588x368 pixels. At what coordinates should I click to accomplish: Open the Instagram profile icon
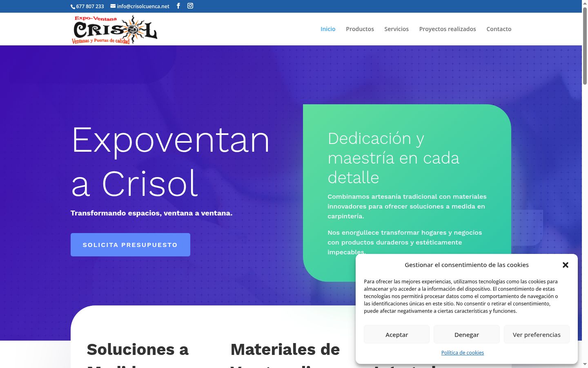coord(190,6)
